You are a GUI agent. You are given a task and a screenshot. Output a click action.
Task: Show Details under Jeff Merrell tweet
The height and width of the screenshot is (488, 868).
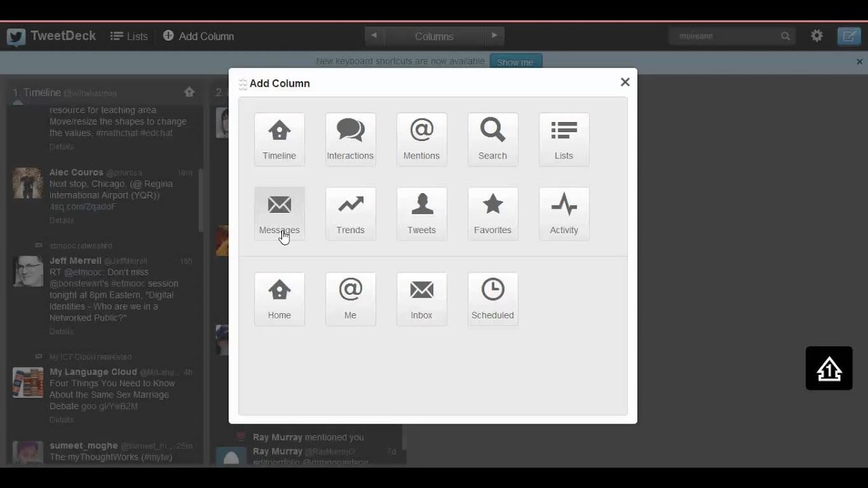pyautogui.click(x=62, y=331)
